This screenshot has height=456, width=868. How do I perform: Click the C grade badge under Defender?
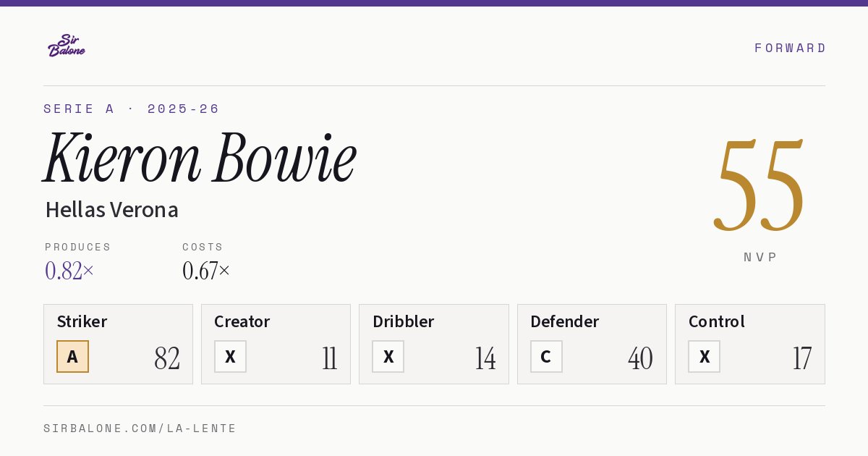546,357
